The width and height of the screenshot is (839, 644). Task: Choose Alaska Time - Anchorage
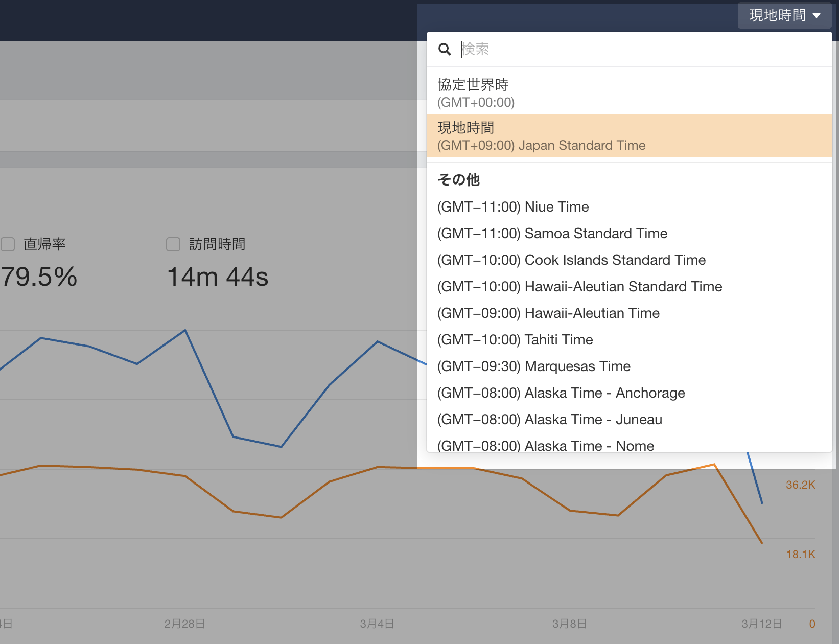point(561,393)
